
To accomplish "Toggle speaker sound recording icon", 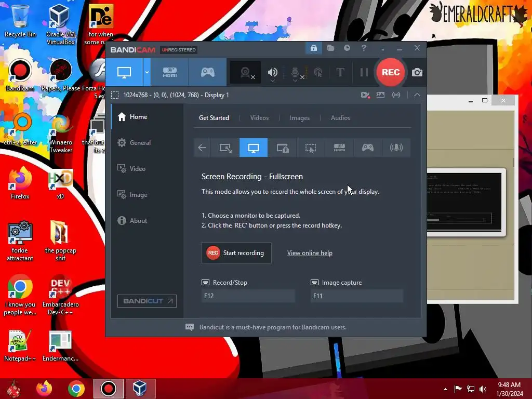I will [x=272, y=72].
